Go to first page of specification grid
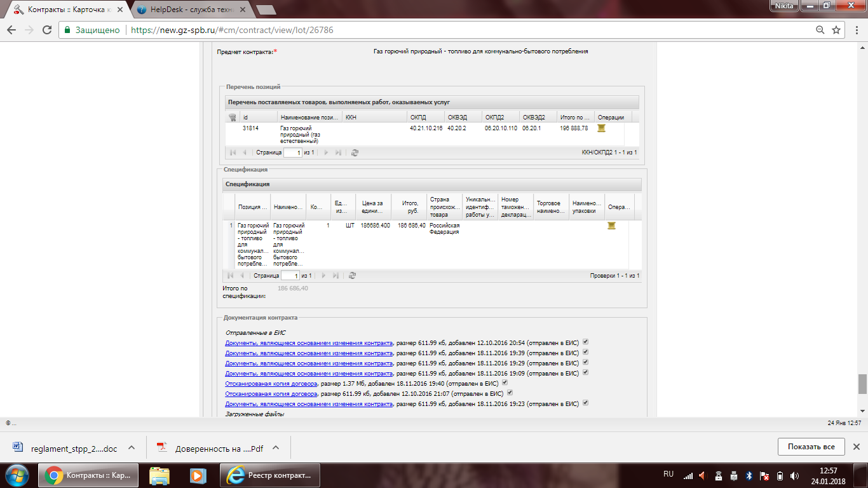The width and height of the screenshot is (868, 488). pos(230,276)
